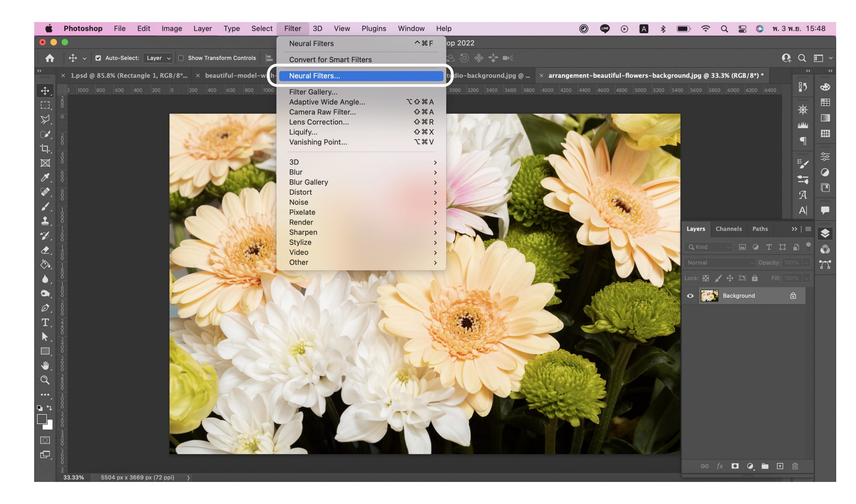Toggle the Auto-Select checkbox
This screenshot has height=504, width=856.
pyautogui.click(x=98, y=58)
